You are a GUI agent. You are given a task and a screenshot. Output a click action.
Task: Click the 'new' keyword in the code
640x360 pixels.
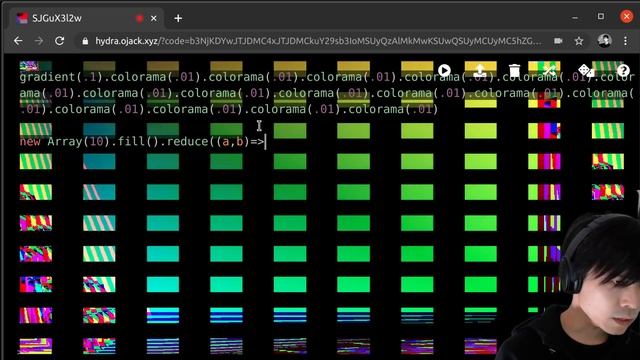point(30,142)
